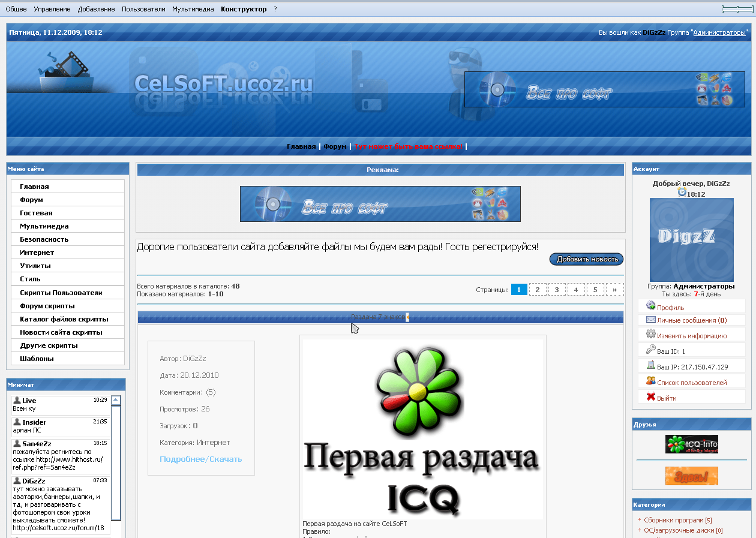Open Мультимедиа in the site menu sidebar
The image size is (756, 538).
click(x=68, y=226)
